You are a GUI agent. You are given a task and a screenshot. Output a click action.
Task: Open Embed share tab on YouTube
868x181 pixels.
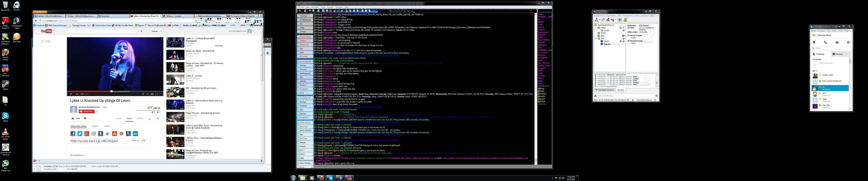pos(95,126)
